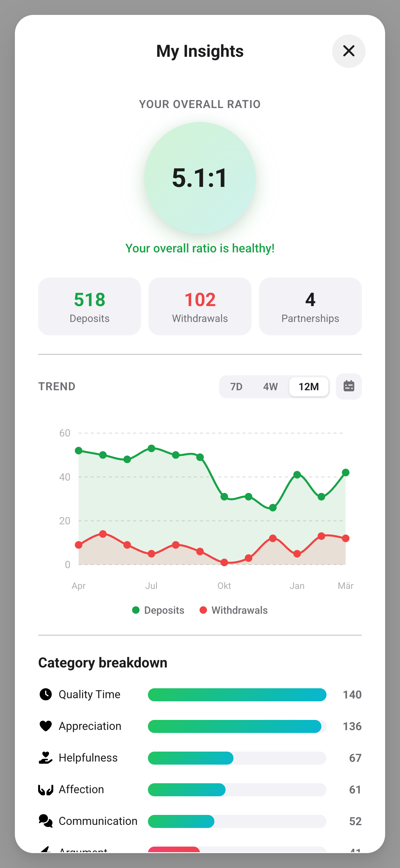Close the My Insights modal
The image size is (400, 868).
click(349, 51)
